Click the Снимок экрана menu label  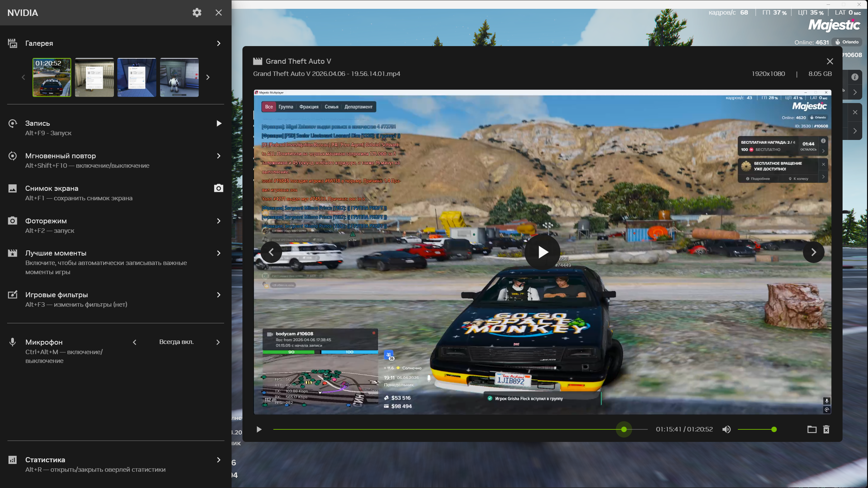tap(52, 188)
